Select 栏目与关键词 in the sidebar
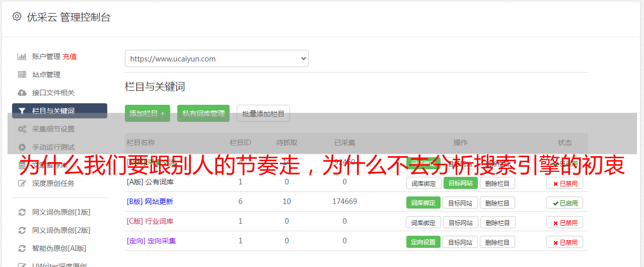 point(59,111)
